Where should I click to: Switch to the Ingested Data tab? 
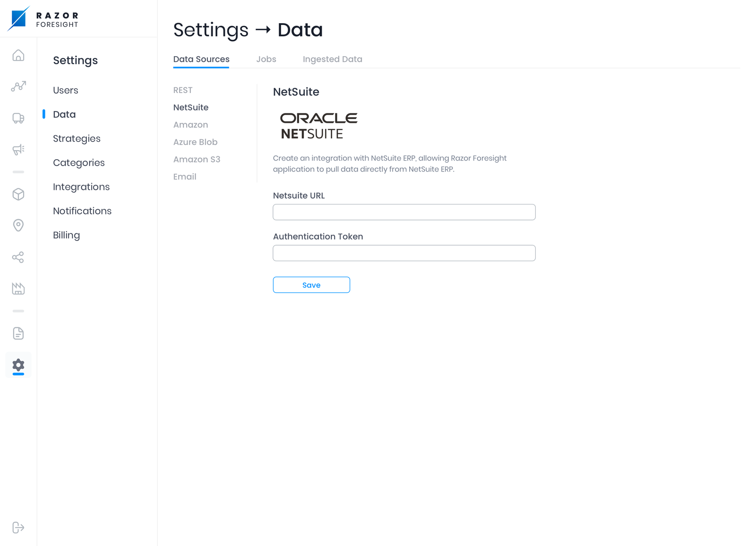pos(332,59)
